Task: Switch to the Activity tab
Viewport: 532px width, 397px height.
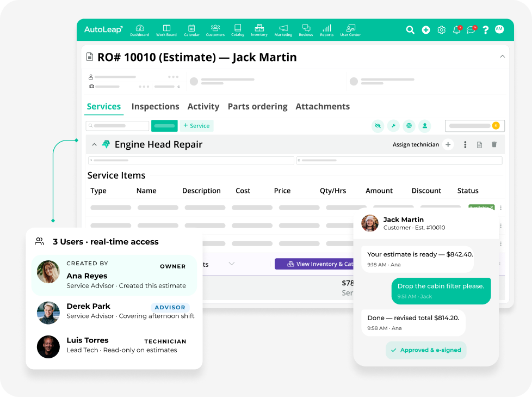Action: 203,106
